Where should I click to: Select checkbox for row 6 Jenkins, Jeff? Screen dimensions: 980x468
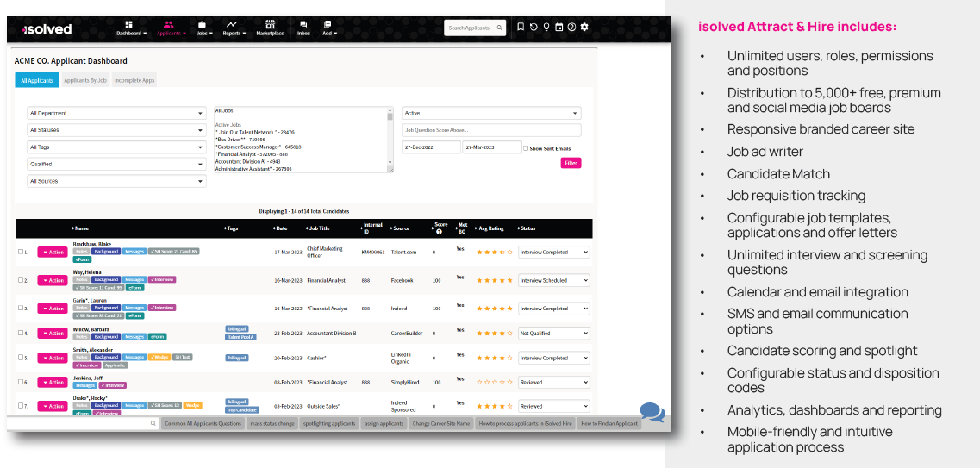click(x=21, y=382)
